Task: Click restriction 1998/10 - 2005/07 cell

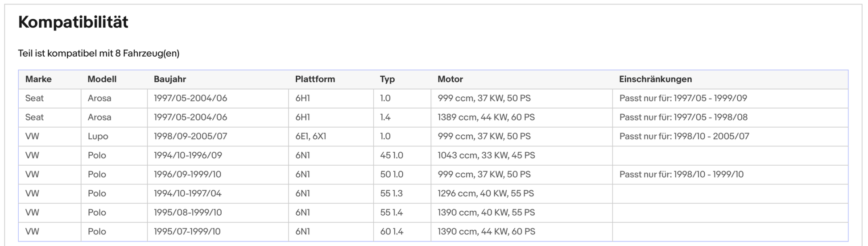Action: point(684,137)
